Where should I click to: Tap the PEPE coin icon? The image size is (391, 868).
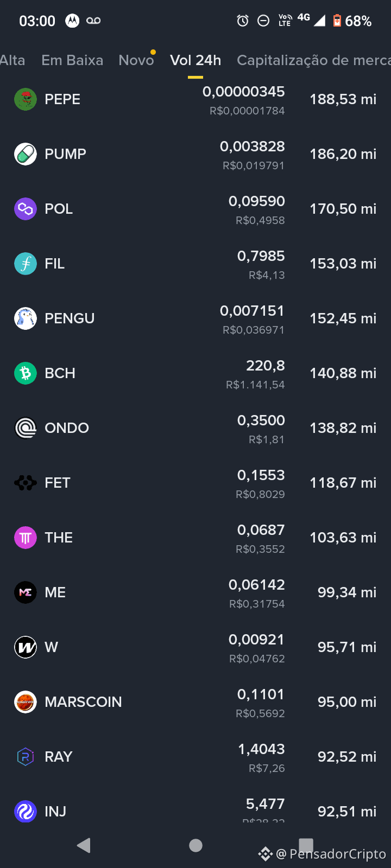click(26, 99)
